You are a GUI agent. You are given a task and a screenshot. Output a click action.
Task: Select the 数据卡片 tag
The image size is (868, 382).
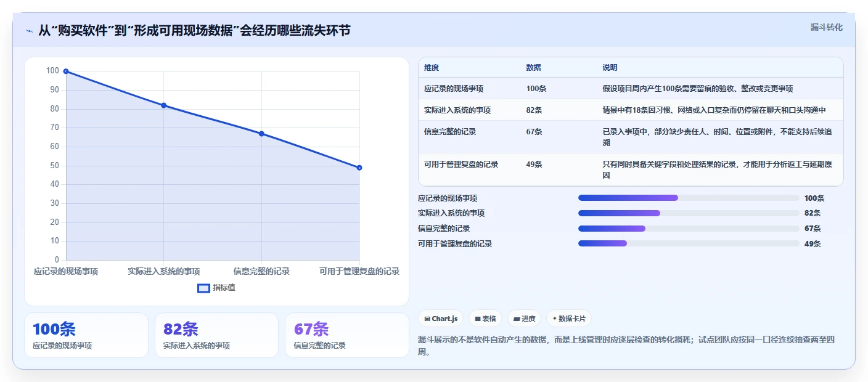click(x=568, y=319)
